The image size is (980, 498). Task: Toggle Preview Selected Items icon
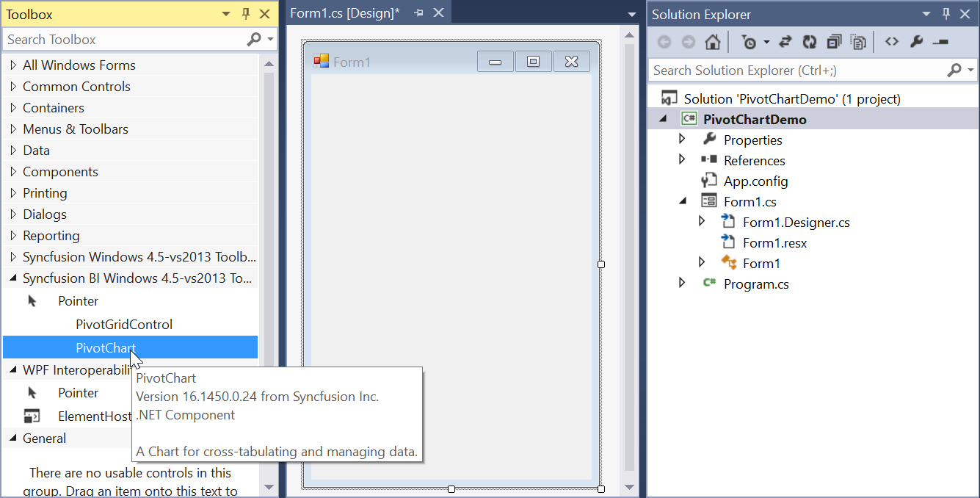940,42
